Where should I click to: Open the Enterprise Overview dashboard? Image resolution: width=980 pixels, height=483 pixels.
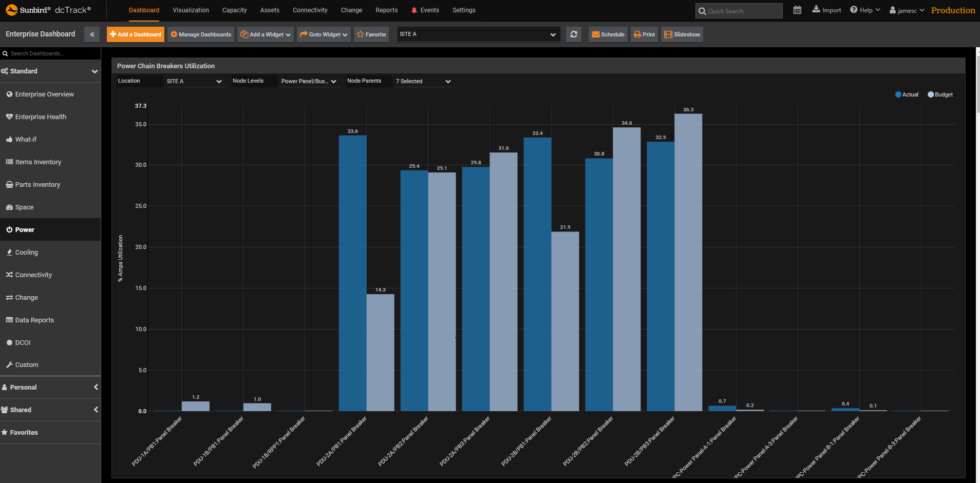pos(44,94)
